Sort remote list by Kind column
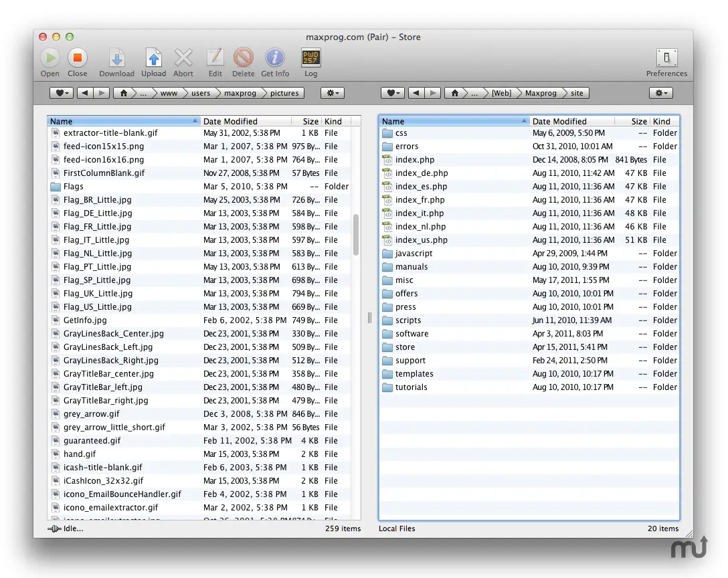Viewport: 728px width, 578px height. click(x=337, y=121)
